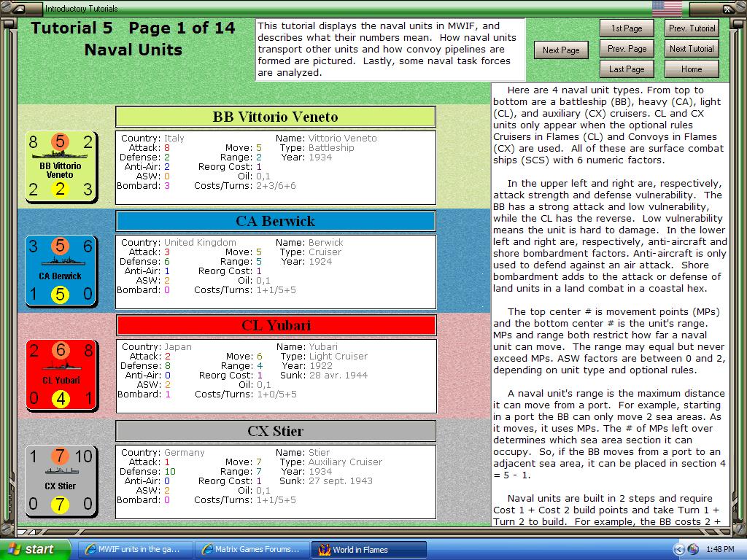Click the 'Tutorial 5 Page 1 of 14' heading
Viewport: 747px width, 560px height.
coord(133,28)
